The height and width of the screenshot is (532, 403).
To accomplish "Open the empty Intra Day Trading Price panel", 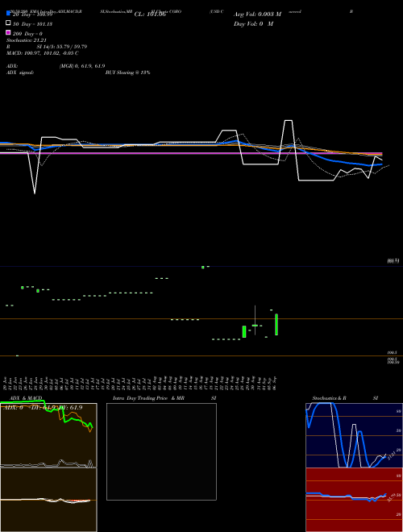I will (161, 451).
